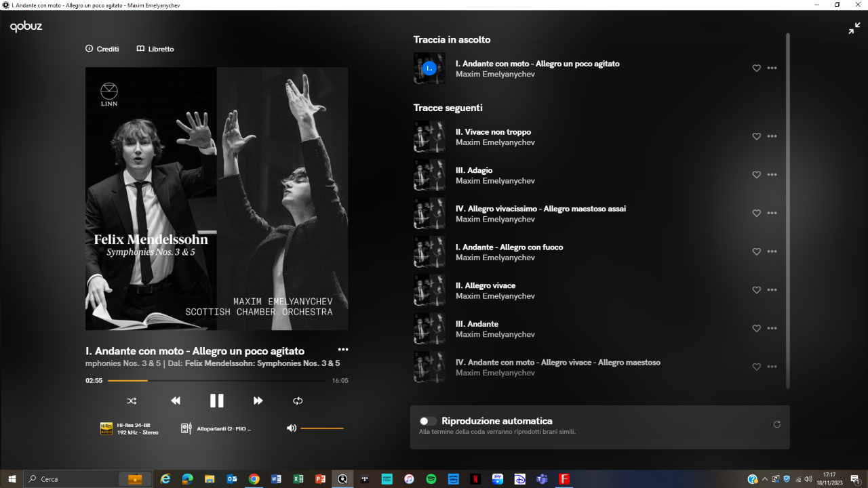Open Google Chrome from the taskbar
The width and height of the screenshot is (868, 488).
(x=254, y=479)
